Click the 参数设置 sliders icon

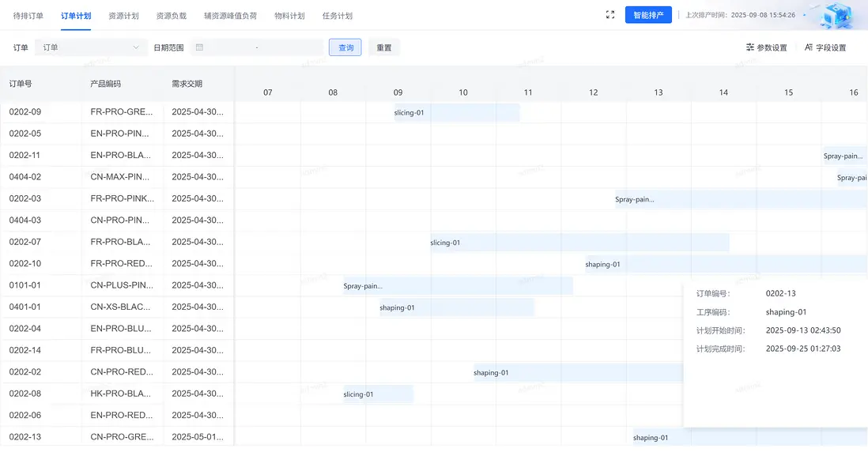pos(750,47)
